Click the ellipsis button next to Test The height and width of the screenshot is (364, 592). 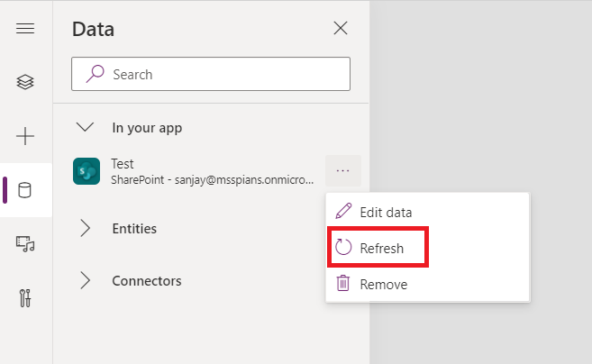342,170
